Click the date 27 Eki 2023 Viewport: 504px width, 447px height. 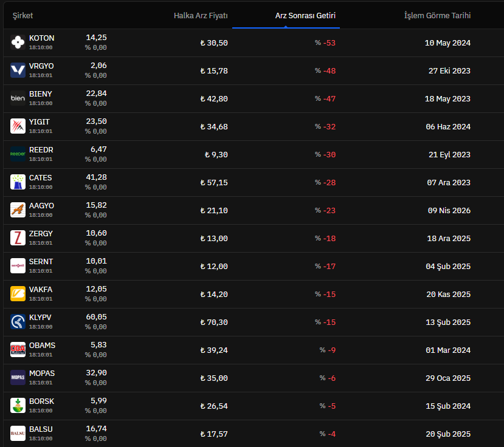coord(449,70)
